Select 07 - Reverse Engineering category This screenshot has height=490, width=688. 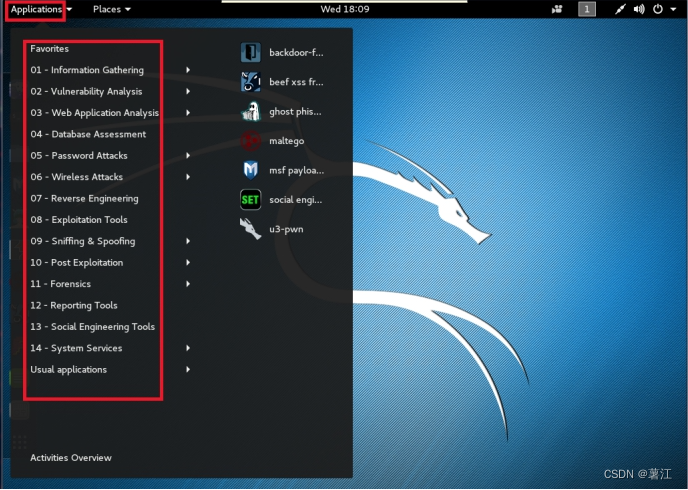(x=84, y=198)
